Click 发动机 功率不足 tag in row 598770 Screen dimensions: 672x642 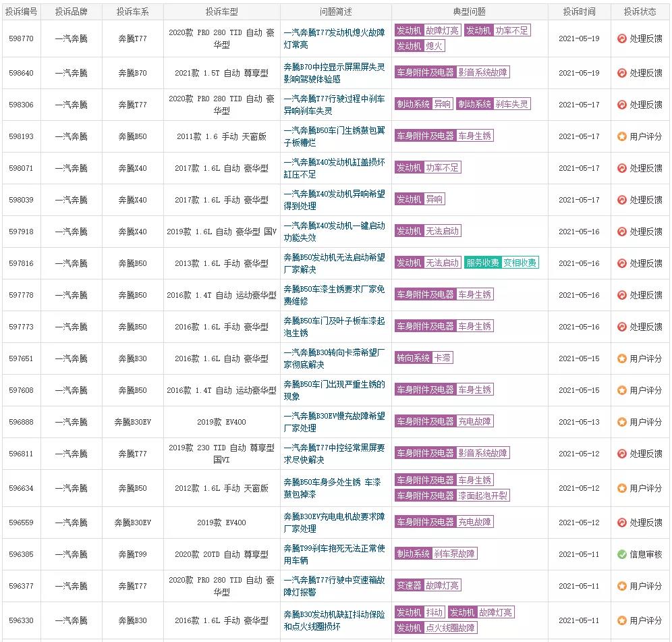click(497, 30)
